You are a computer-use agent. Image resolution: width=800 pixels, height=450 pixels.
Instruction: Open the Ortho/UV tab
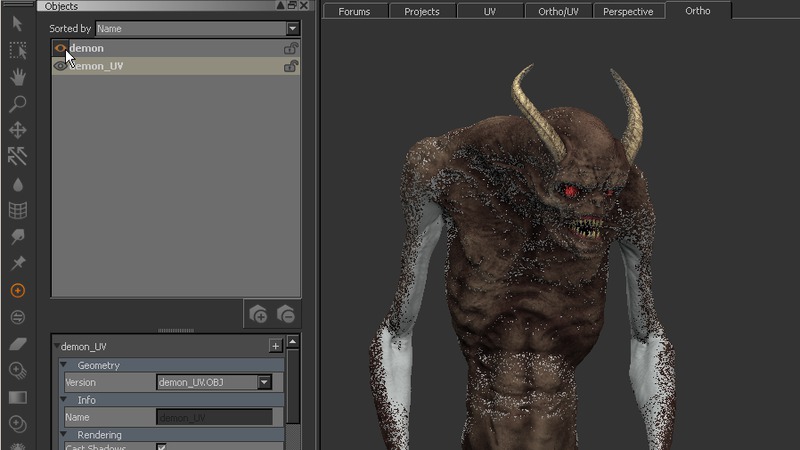pos(558,12)
